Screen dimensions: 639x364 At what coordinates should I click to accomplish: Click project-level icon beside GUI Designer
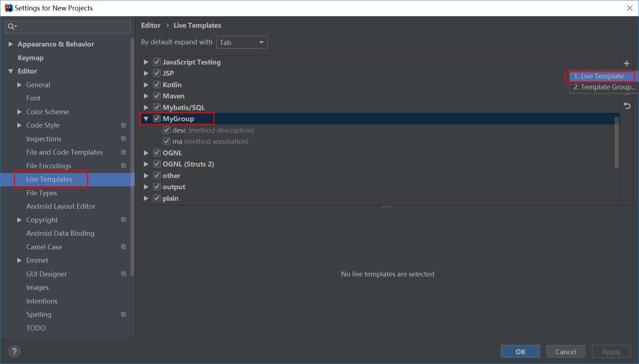coord(123,274)
